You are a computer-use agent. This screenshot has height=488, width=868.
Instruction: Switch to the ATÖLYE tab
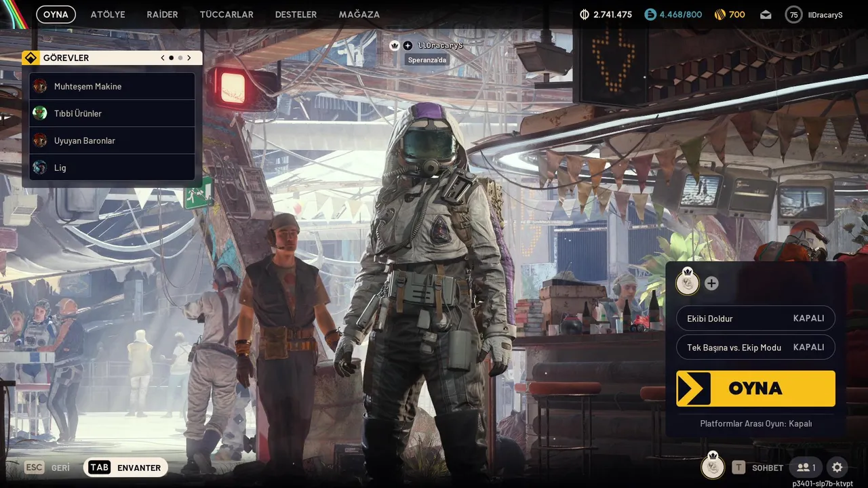(108, 14)
